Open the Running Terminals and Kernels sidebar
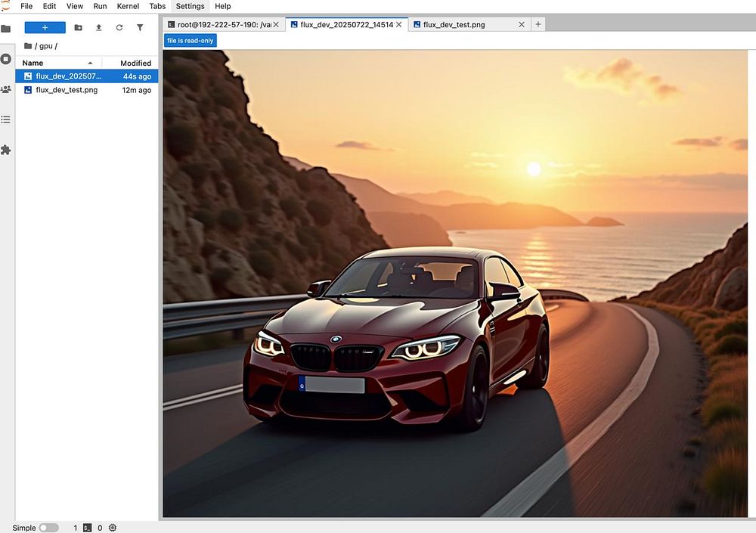Screen dimensions: 756x533 pyautogui.click(x=6, y=59)
